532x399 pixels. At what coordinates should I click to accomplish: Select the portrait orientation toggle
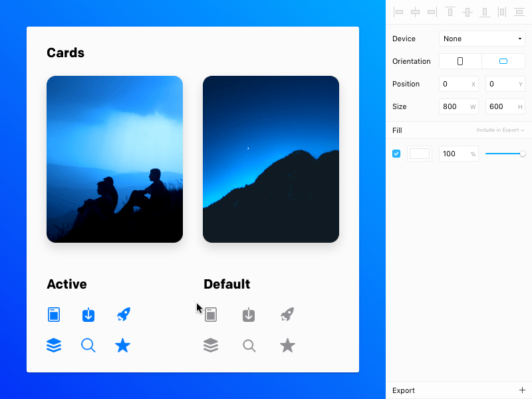pyautogui.click(x=460, y=61)
